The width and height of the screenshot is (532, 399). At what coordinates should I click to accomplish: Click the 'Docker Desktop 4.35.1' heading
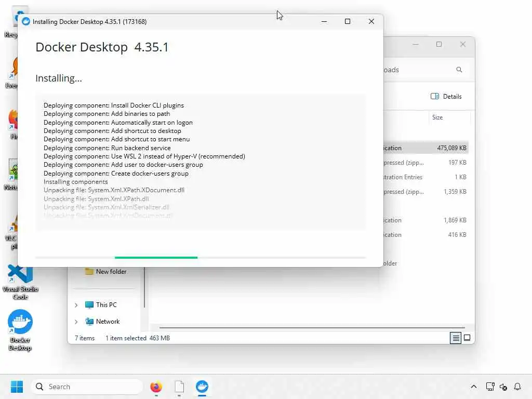coord(102,47)
